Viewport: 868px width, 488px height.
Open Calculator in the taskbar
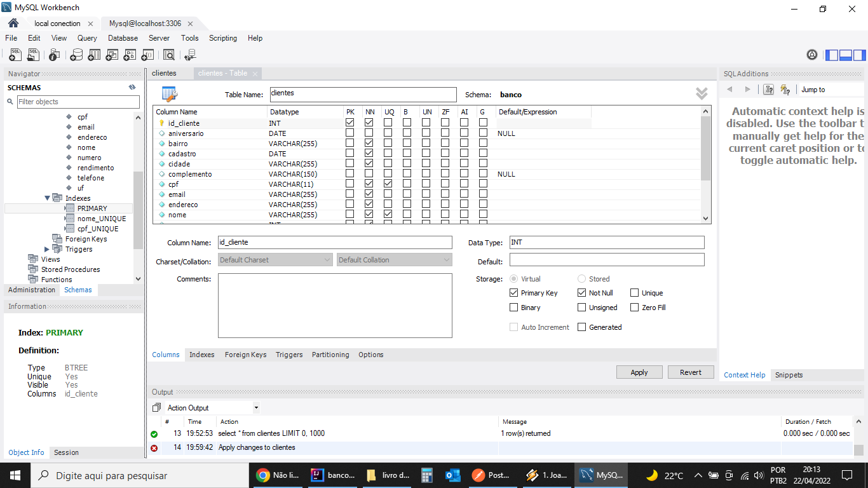[427, 475]
